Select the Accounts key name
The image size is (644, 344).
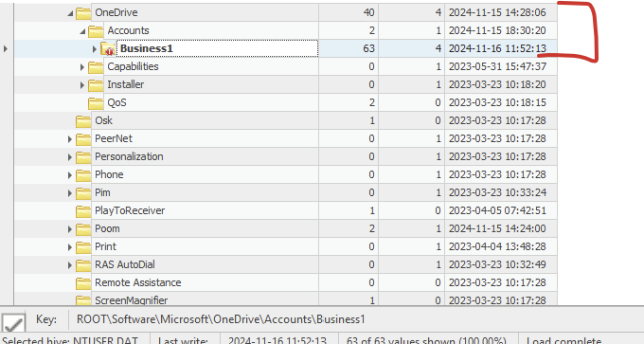click(128, 31)
